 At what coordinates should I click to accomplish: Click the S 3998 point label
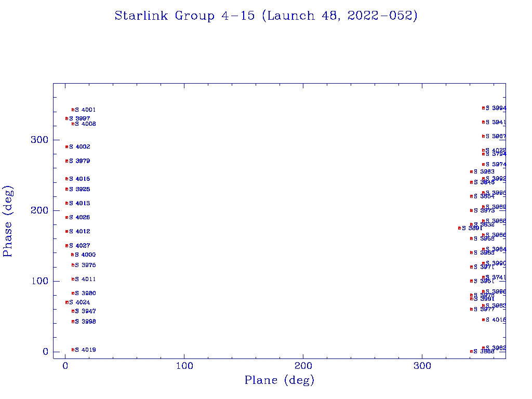point(86,322)
